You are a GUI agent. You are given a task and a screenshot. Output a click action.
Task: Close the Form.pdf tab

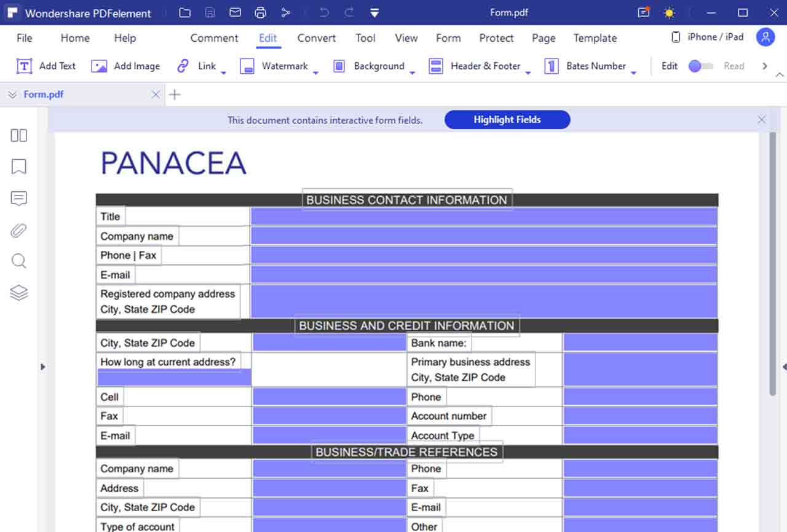click(156, 95)
